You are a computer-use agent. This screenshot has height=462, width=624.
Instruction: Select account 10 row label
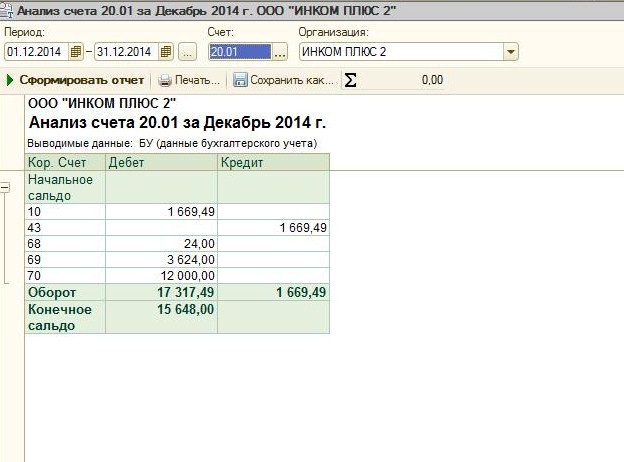click(65, 212)
